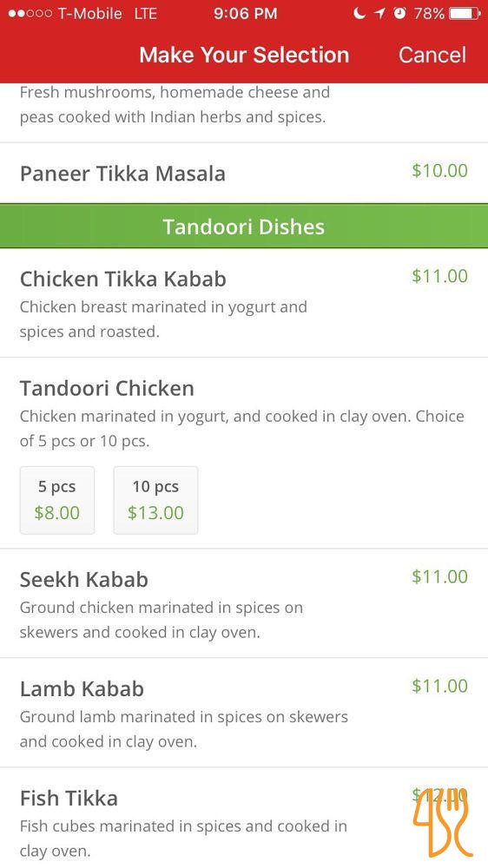Tap the orange fork logo icon
Image resolution: width=488 pixels, height=868 pixels.
(x=443, y=822)
